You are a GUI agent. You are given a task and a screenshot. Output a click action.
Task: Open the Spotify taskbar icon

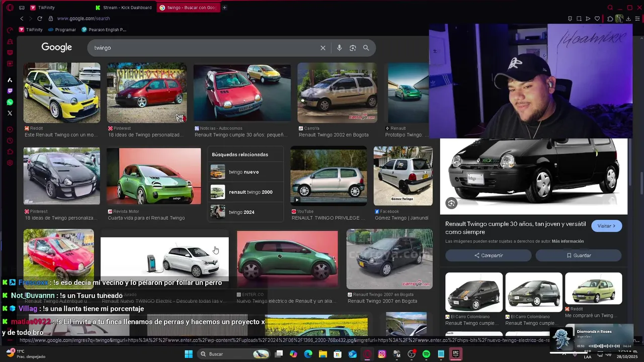point(426,354)
